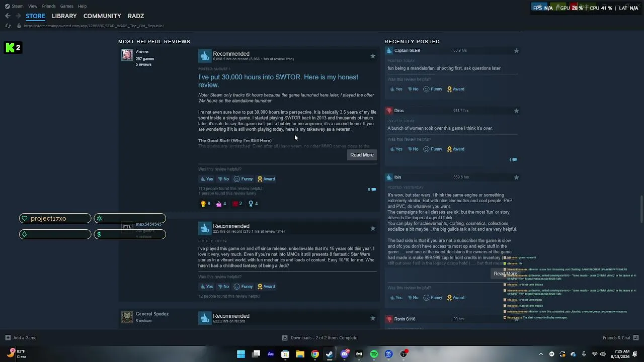The height and width of the screenshot is (362, 644).
Task: Open File Explorer from the taskbar
Action: click(300, 354)
